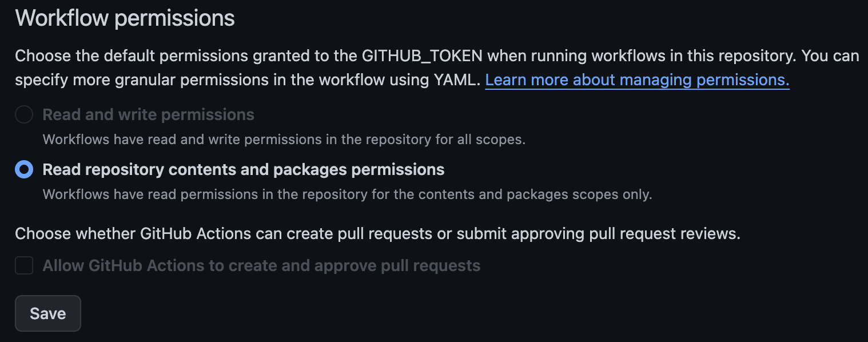Enable the Allow GitHub Actions pull requests checkbox
Viewport: 868px width, 342px height.
(x=24, y=265)
